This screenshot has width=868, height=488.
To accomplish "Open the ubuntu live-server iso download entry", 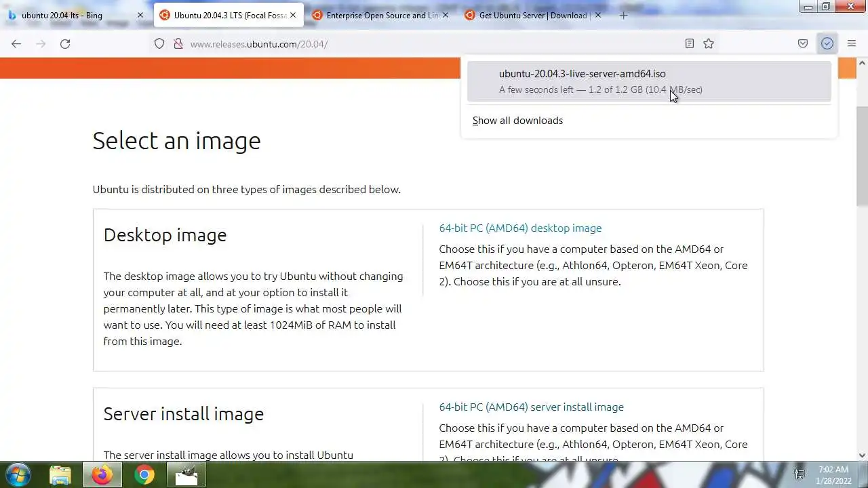I will (x=649, y=81).
